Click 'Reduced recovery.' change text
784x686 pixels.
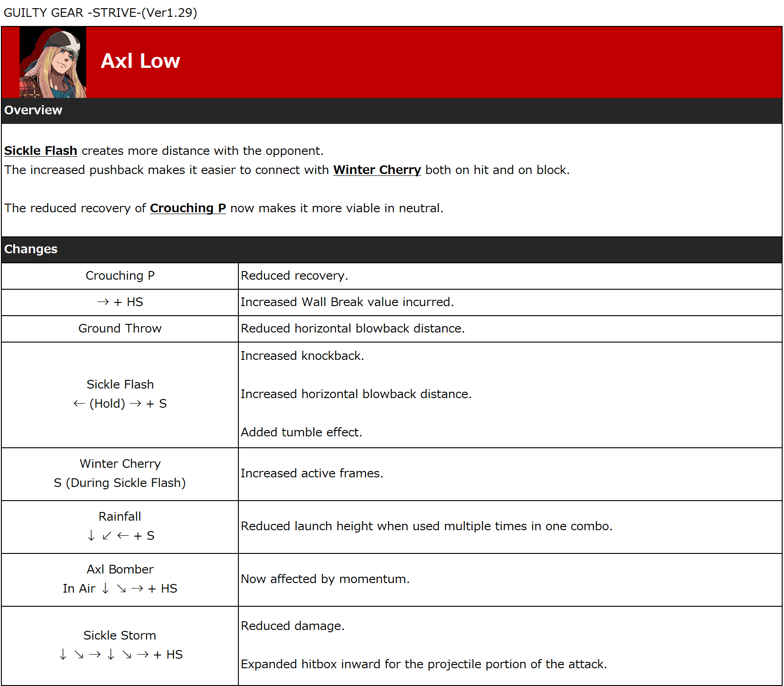(x=294, y=276)
